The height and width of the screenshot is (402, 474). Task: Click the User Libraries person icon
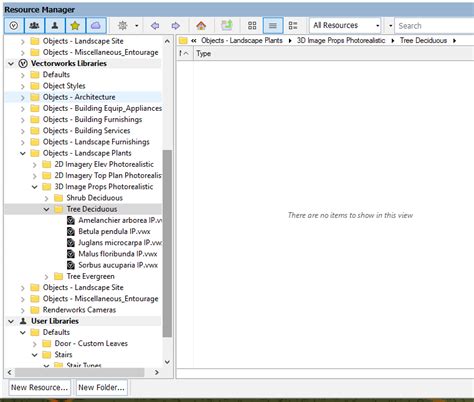tap(23, 321)
